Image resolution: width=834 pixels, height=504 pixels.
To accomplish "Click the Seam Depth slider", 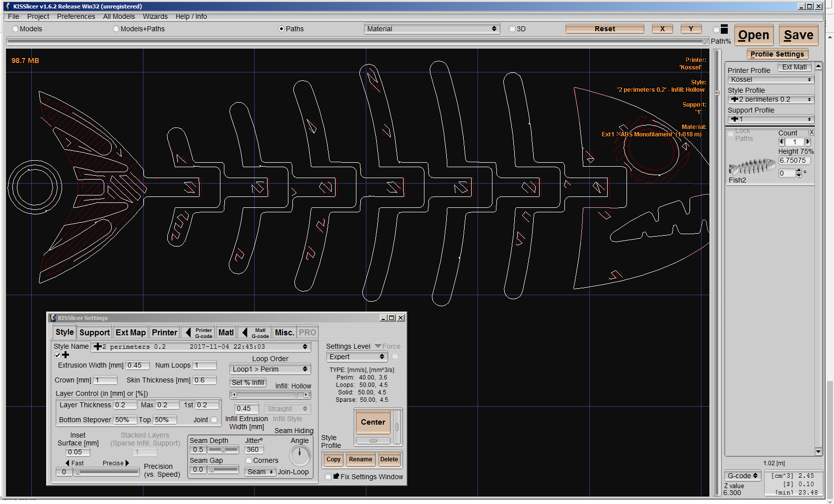I will [x=223, y=450].
